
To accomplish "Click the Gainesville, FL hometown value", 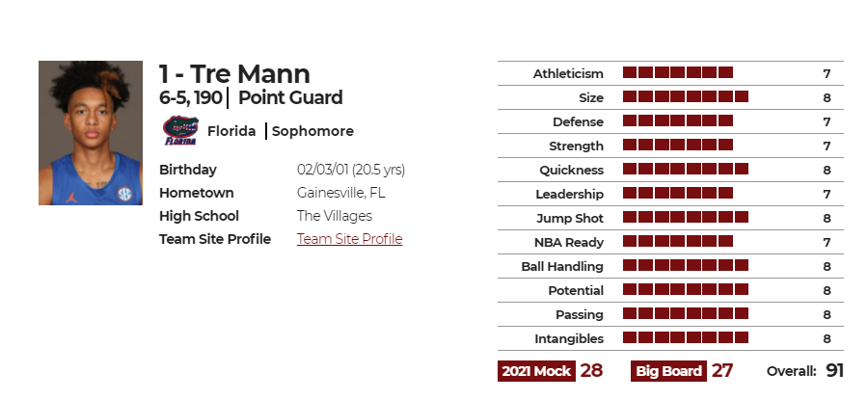I will [341, 193].
